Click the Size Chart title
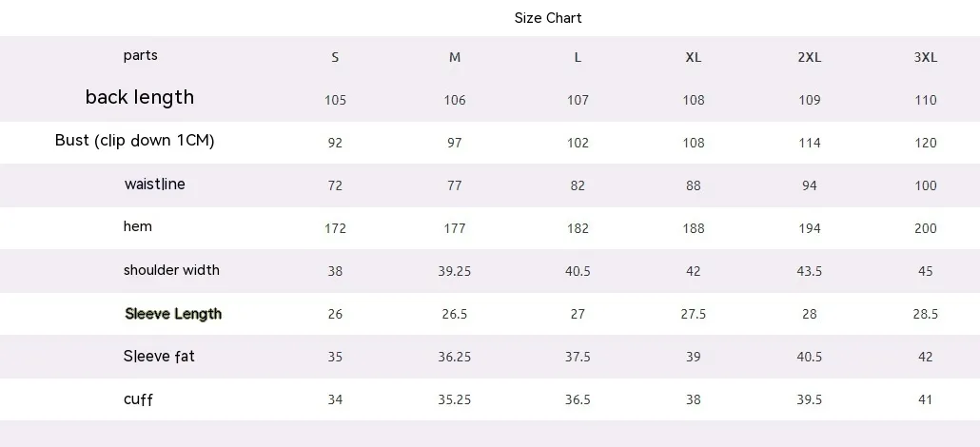Screen dimensions: 980x447 [547, 18]
